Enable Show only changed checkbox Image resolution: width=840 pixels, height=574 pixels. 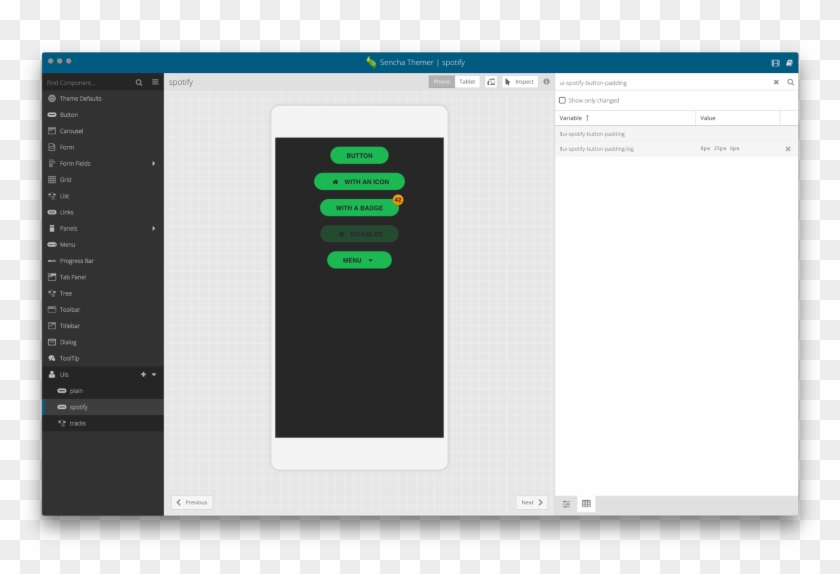(562, 100)
